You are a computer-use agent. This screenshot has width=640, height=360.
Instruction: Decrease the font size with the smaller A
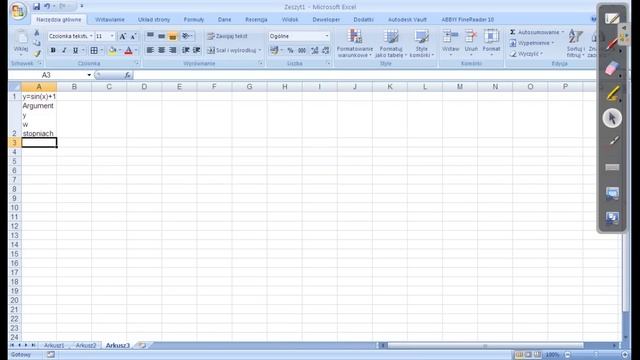pos(133,36)
